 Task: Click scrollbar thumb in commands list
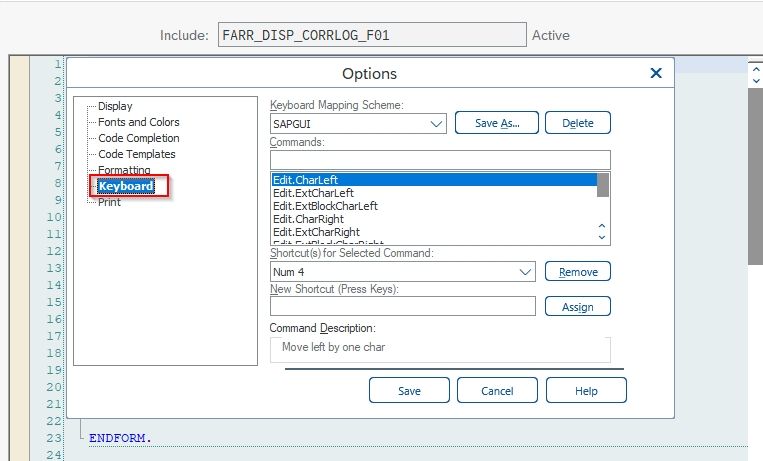603,185
